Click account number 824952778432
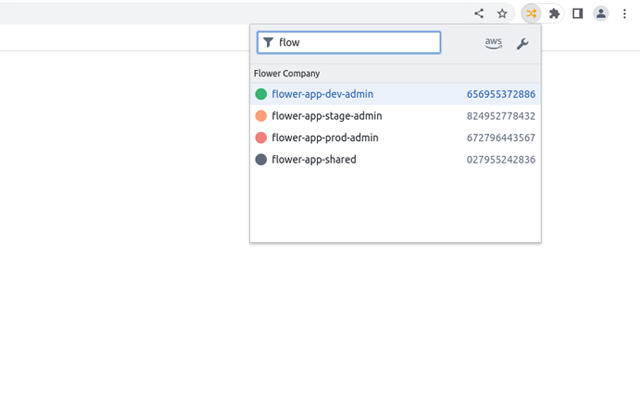Viewport: 640px width, 400px height. click(501, 116)
